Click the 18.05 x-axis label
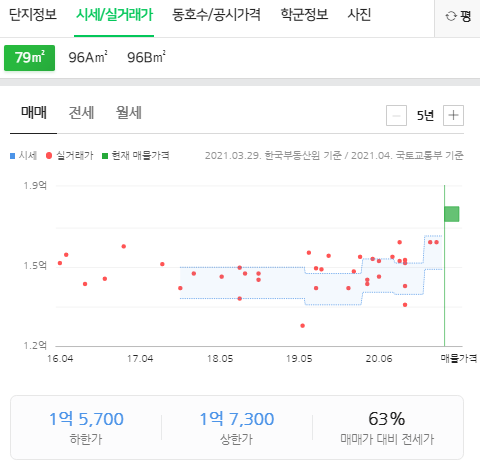Image resolution: width=480 pixels, height=465 pixels. tap(220, 359)
